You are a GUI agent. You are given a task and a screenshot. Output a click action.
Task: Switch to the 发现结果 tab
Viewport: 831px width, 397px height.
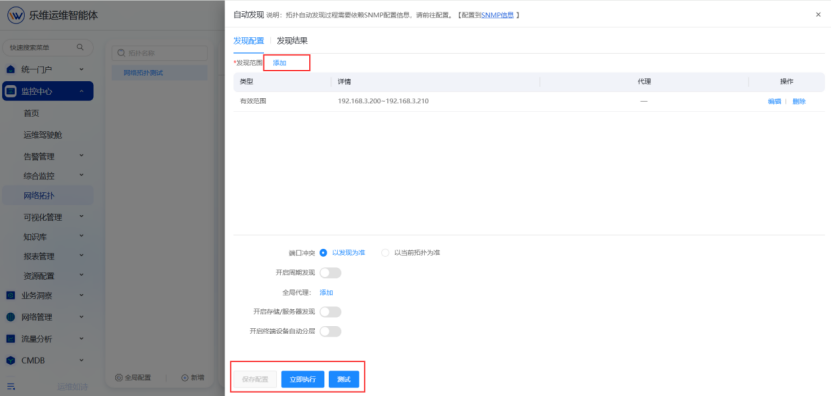click(292, 41)
